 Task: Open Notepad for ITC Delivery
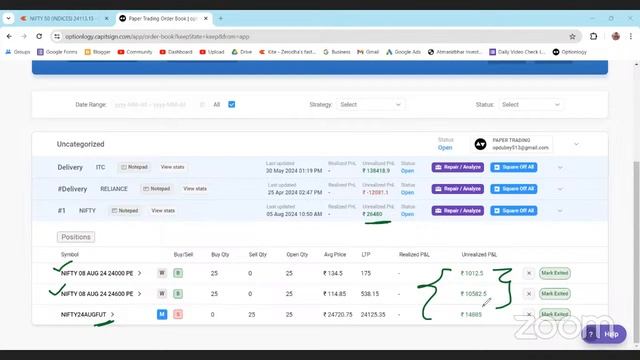[134, 167]
